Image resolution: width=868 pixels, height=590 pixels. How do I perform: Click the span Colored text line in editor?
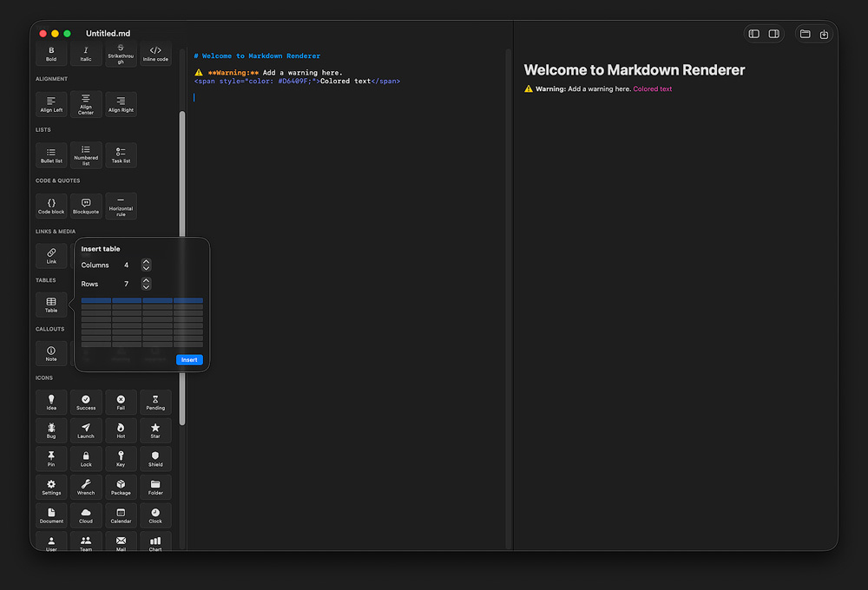tap(297, 81)
